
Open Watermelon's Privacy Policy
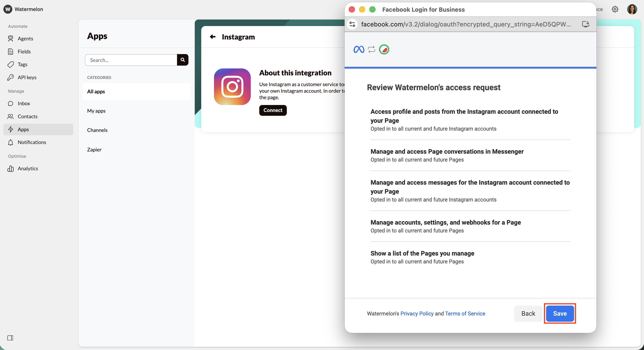coord(417,313)
